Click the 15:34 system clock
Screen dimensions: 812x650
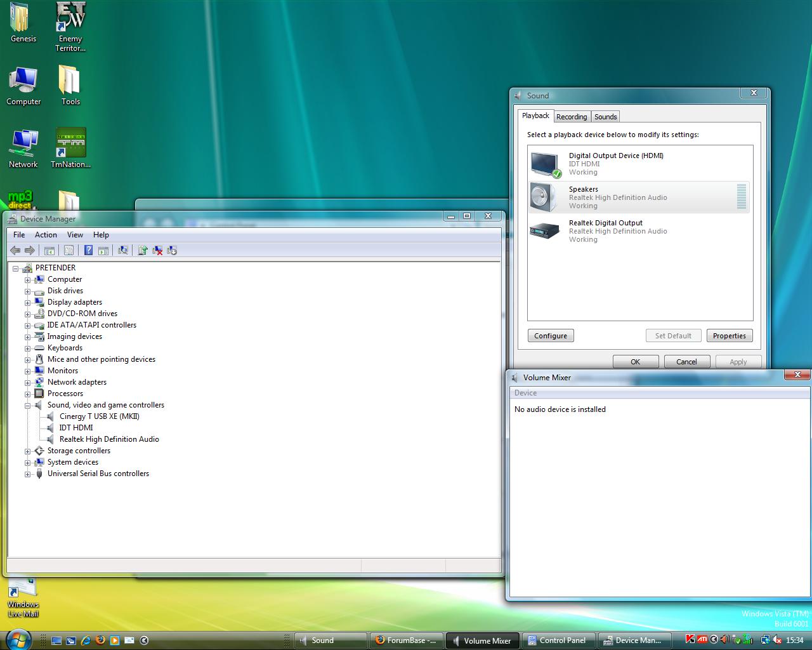click(795, 640)
